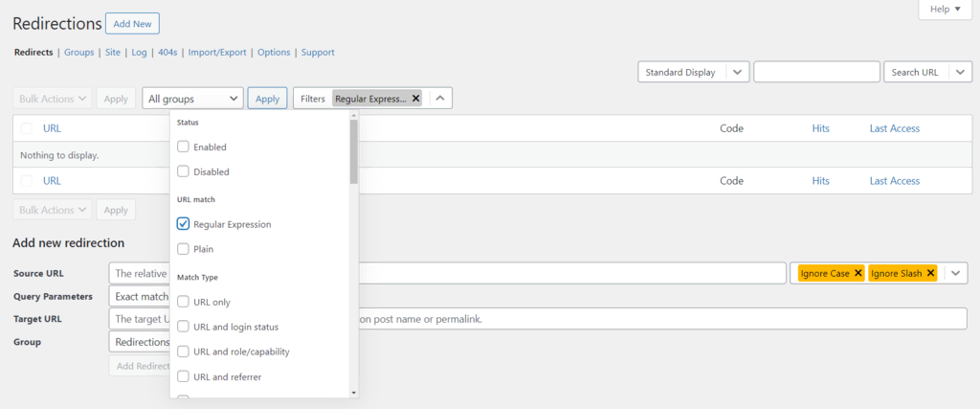The image size is (980, 409).
Task: Go to the Import/Export page
Action: pyautogui.click(x=219, y=52)
